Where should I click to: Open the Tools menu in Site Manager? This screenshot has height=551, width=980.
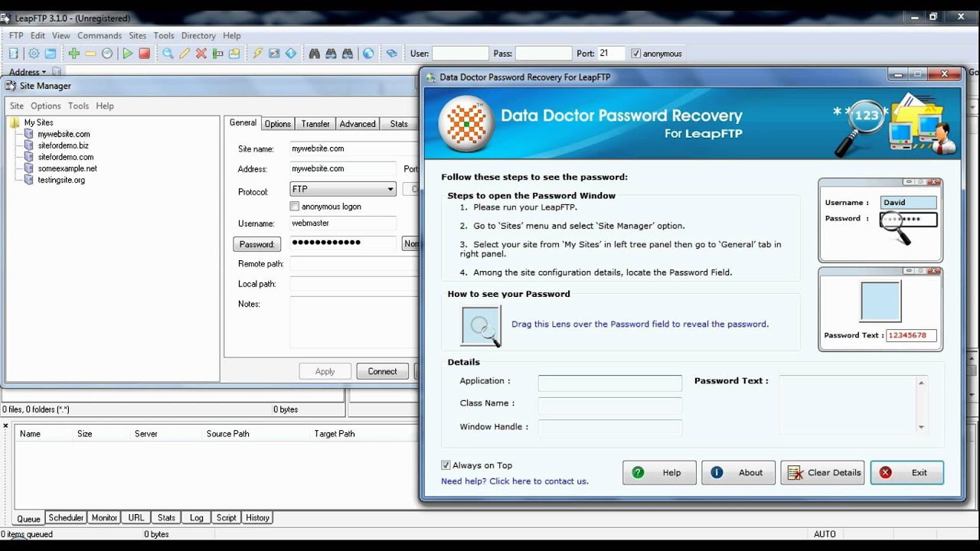tap(78, 106)
